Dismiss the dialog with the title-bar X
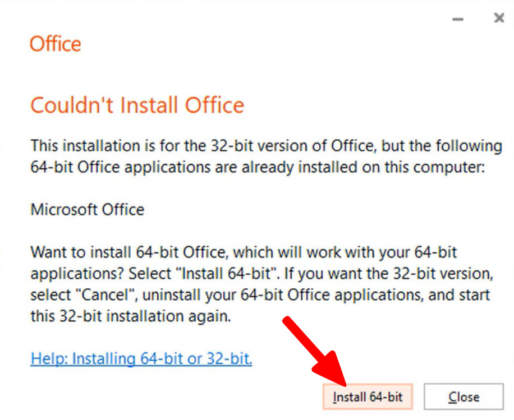514x420 pixels. click(x=498, y=19)
